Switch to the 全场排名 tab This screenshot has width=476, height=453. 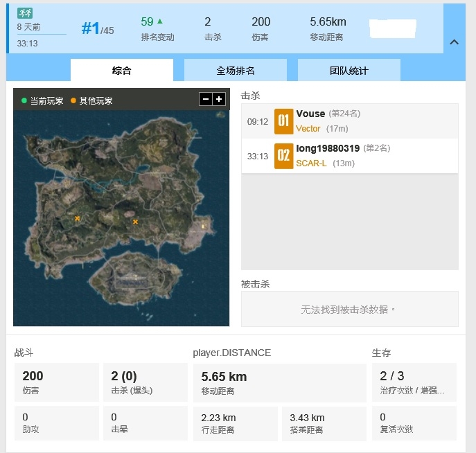point(236,71)
